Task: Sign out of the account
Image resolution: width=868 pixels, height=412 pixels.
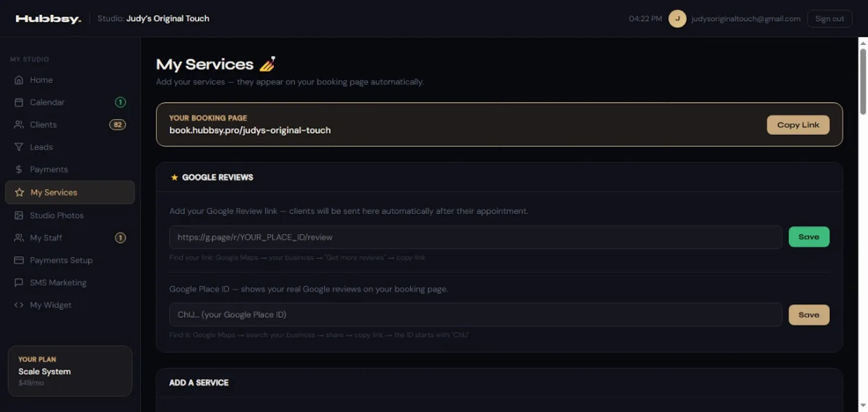Action: click(x=829, y=18)
